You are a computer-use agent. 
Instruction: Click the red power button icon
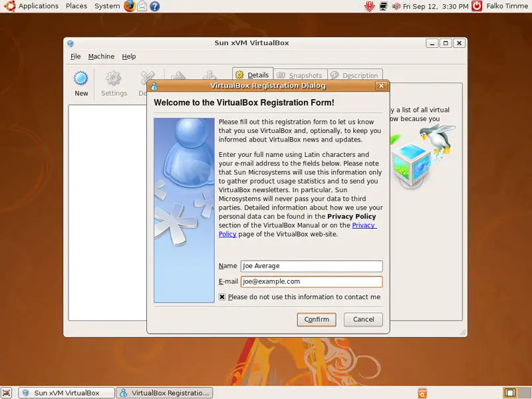[x=477, y=6]
